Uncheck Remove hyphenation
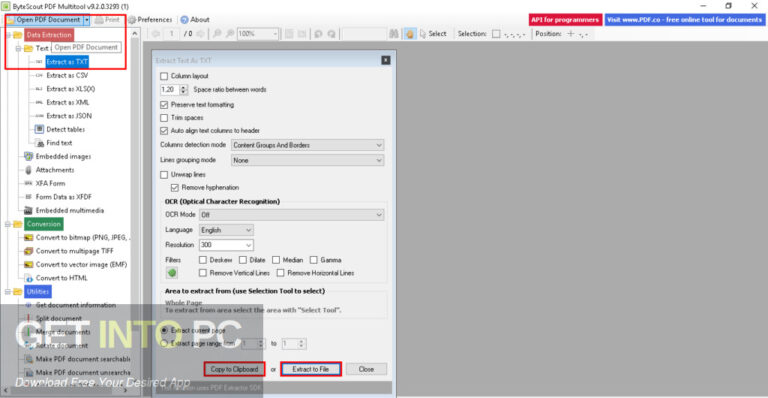Viewport: 768px width, 398px height. (175, 188)
